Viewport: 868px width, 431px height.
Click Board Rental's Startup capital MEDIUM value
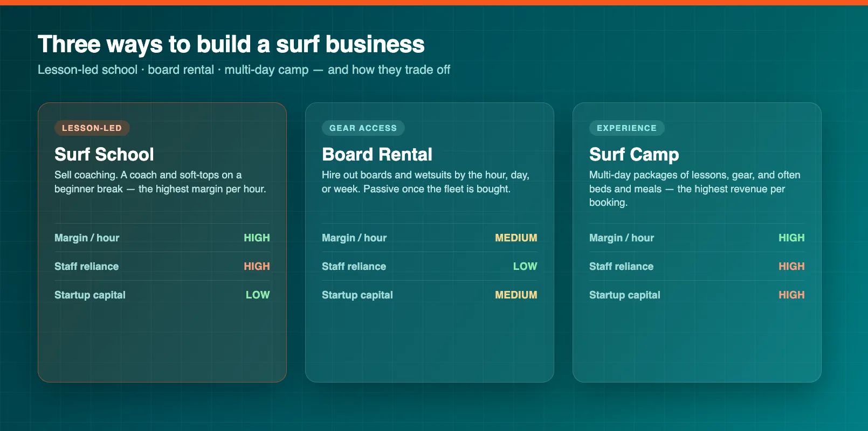[516, 295]
